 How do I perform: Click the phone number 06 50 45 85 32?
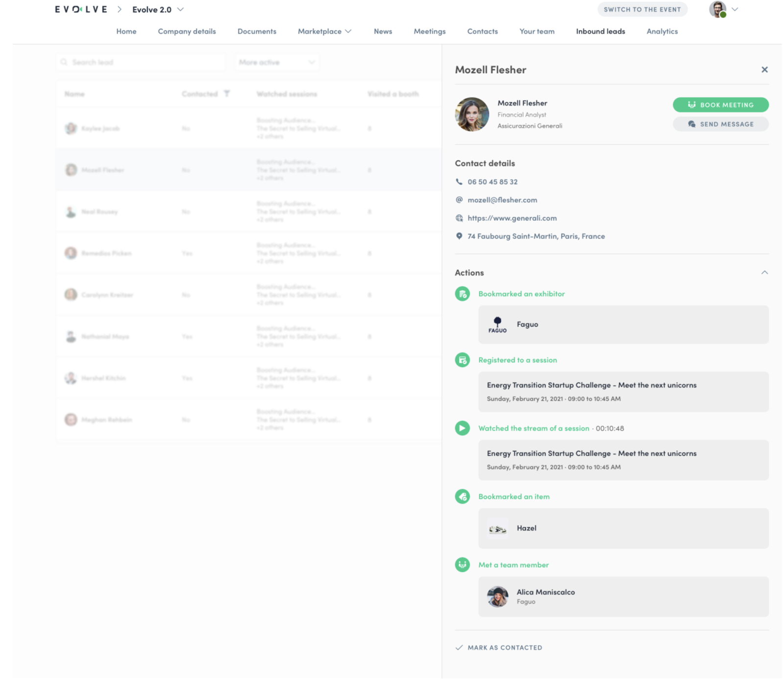[492, 182]
